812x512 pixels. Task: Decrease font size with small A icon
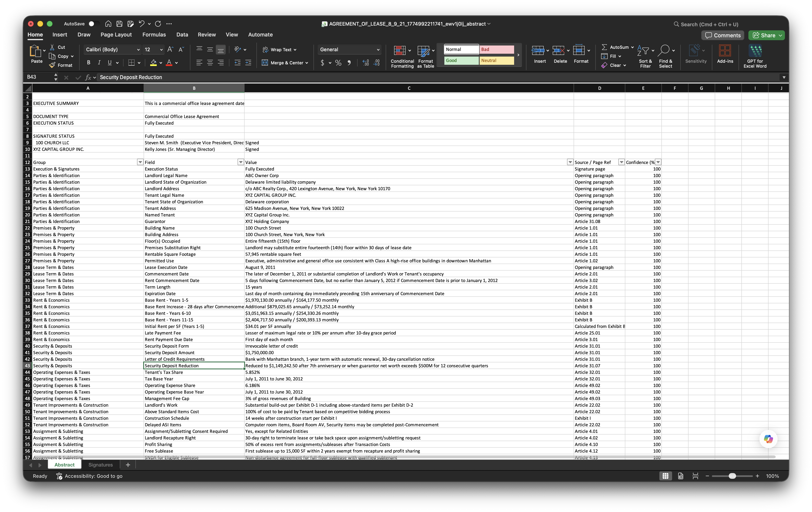[x=181, y=50]
